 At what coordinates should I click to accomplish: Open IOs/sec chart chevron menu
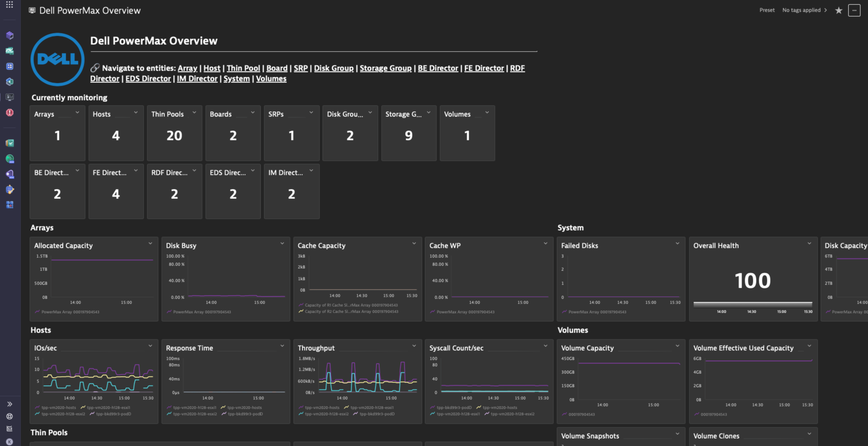pyautogui.click(x=150, y=346)
